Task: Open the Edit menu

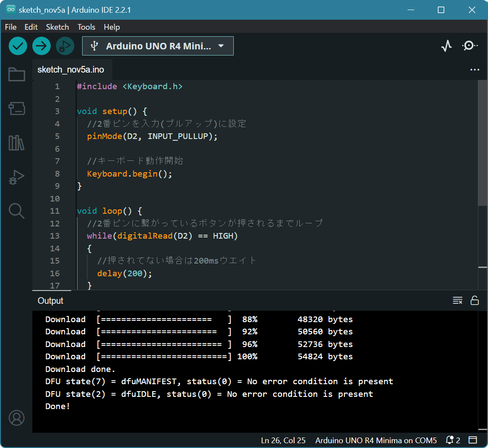Action: tap(31, 27)
